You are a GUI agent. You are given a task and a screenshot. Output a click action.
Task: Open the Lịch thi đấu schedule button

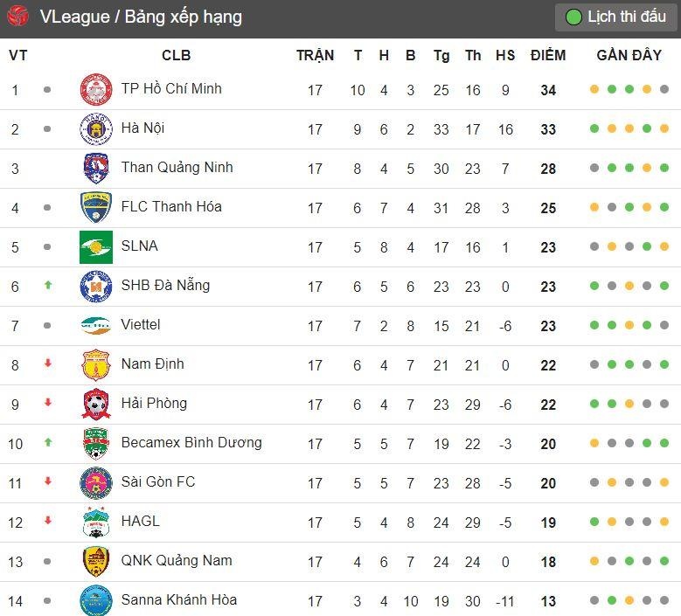click(x=616, y=17)
